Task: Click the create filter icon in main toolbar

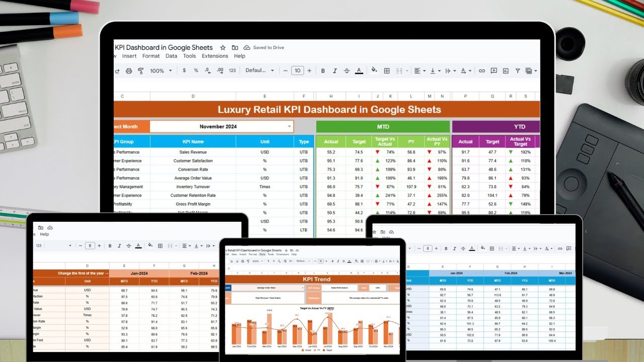Action: tap(518, 71)
